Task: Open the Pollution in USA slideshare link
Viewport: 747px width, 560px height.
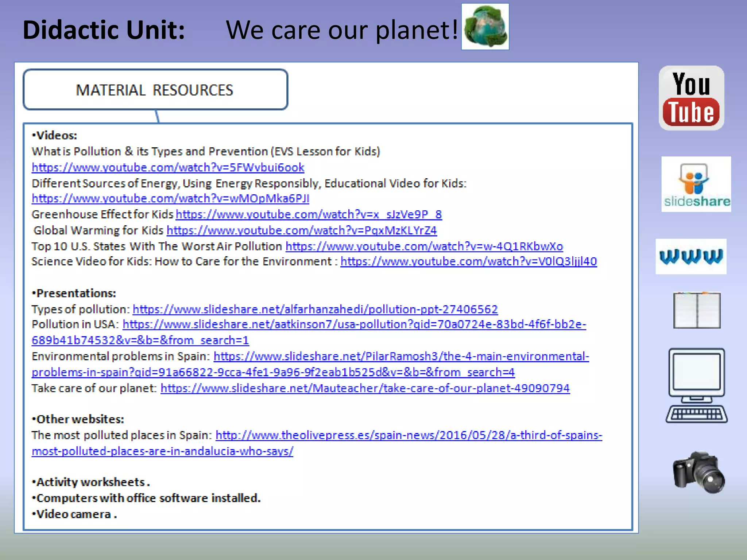Action: click(354, 324)
